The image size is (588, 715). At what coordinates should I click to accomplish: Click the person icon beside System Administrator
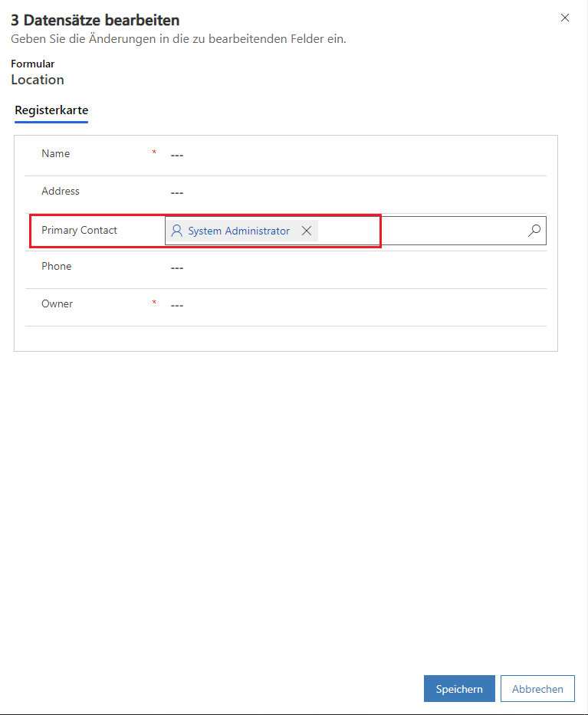point(177,231)
